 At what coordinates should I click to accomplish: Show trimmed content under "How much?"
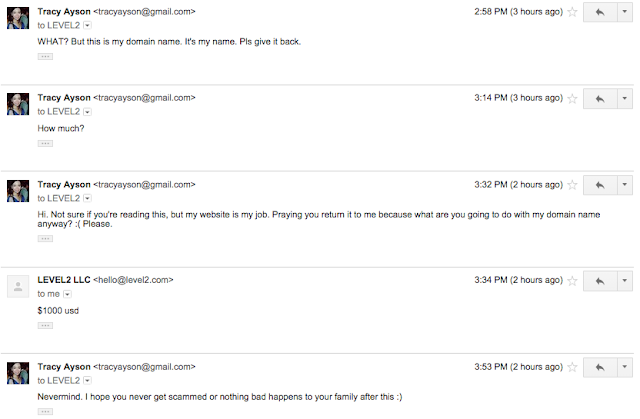pyautogui.click(x=44, y=143)
